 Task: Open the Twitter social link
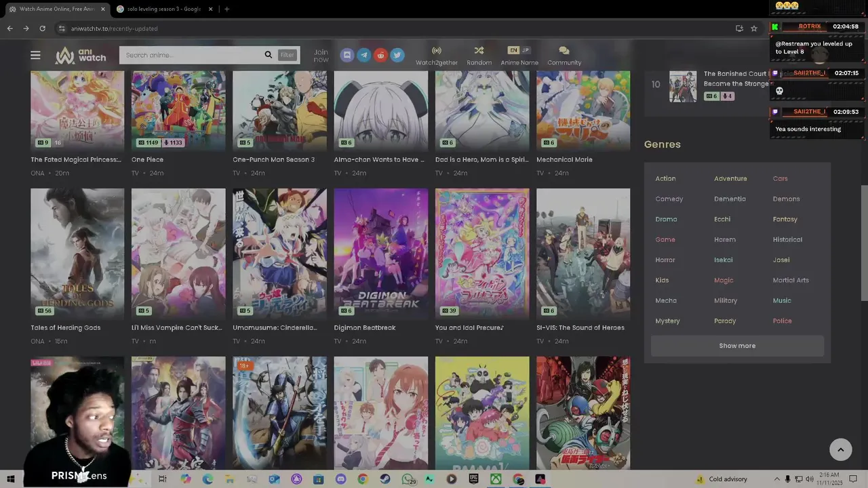(x=397, y=55)
